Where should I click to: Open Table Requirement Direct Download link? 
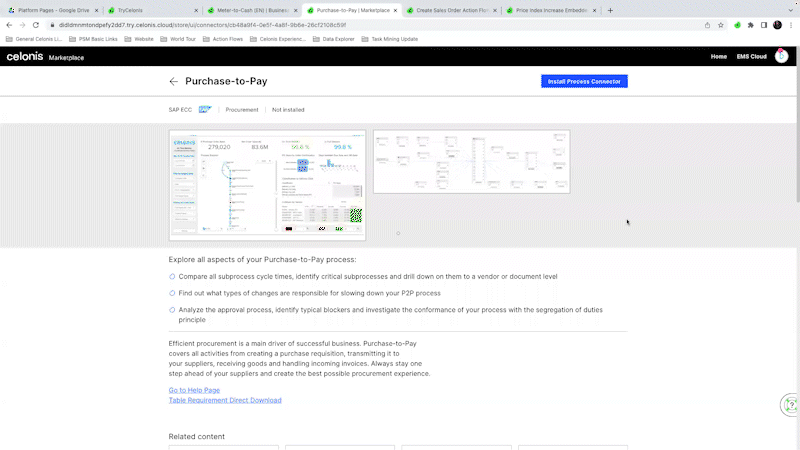pyautogui.click(x=225, y=401)
